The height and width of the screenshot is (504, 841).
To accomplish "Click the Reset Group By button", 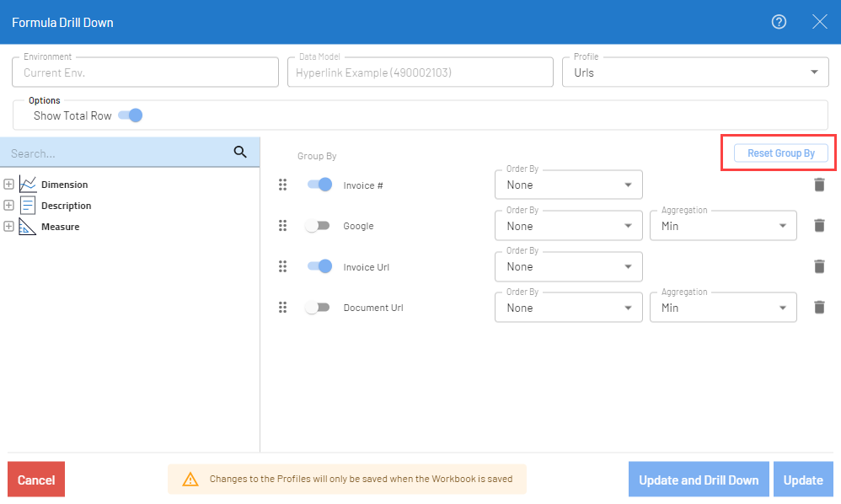I will pyautogui.click(x=780, y=153).
